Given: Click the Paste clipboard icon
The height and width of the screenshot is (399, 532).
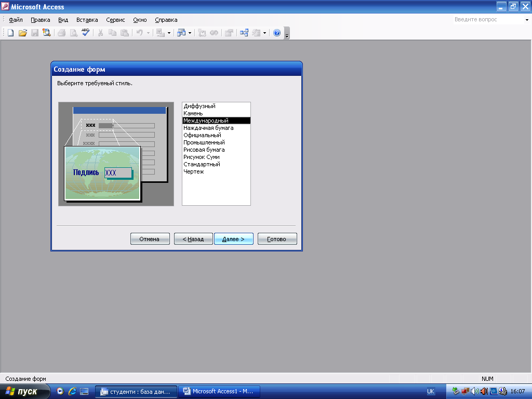Looking at the screenshot, I should pyautogui.click(x=125, y=33).
